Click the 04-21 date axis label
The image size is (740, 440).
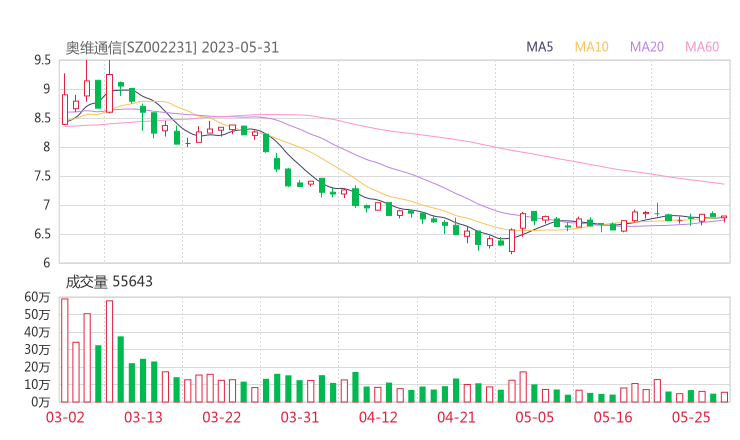point(456,417)
